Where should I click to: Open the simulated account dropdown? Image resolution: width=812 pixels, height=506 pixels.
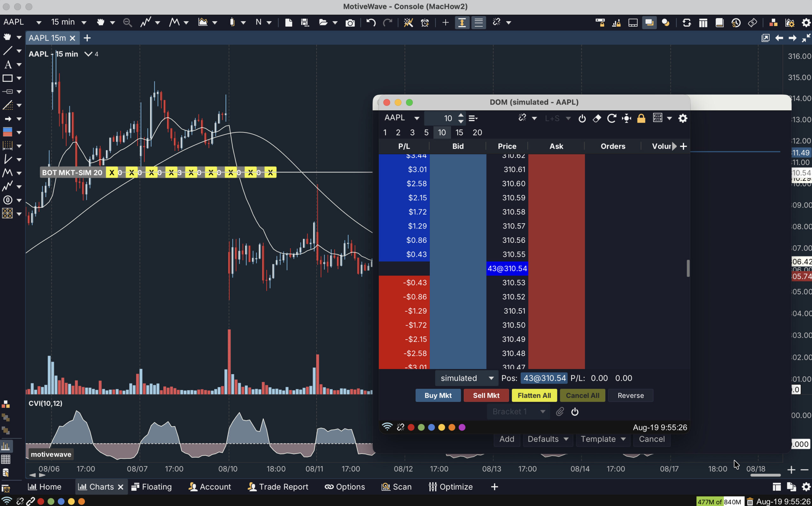467,378
